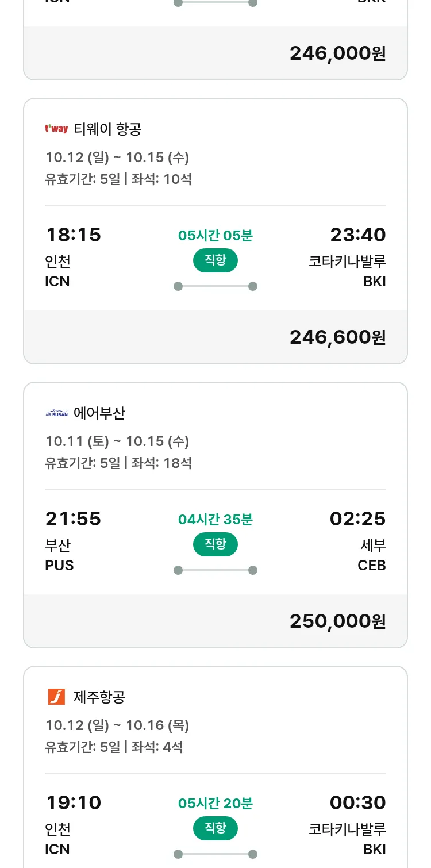Open the 에어부산 flight card title
This screenshot has height=868, width=431.
(x=99, y=413)
